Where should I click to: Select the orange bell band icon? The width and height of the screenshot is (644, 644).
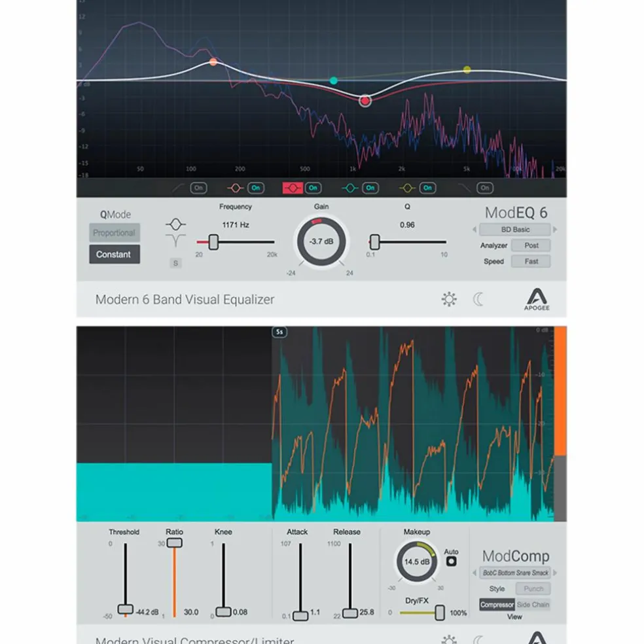(x=236, y=188)
